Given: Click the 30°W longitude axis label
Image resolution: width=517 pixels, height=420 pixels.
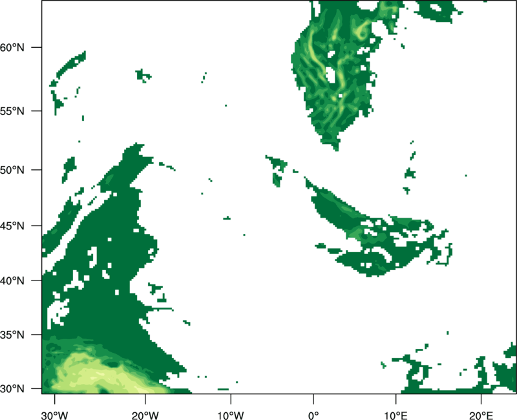Looking at the screenshot, I should pyautogui.click(x=54, y=415).
